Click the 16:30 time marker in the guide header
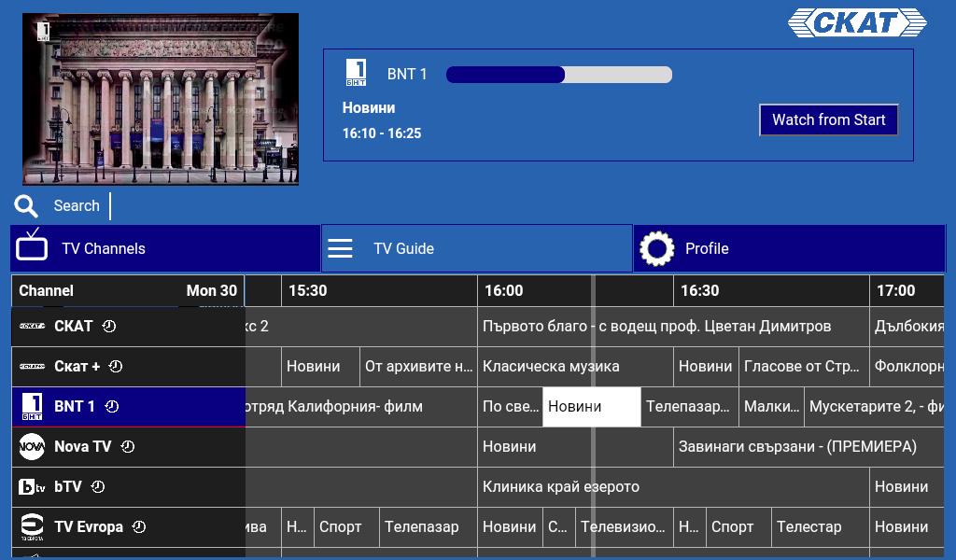This screenshot has width=956, height=560. click(x=700, y=290)
